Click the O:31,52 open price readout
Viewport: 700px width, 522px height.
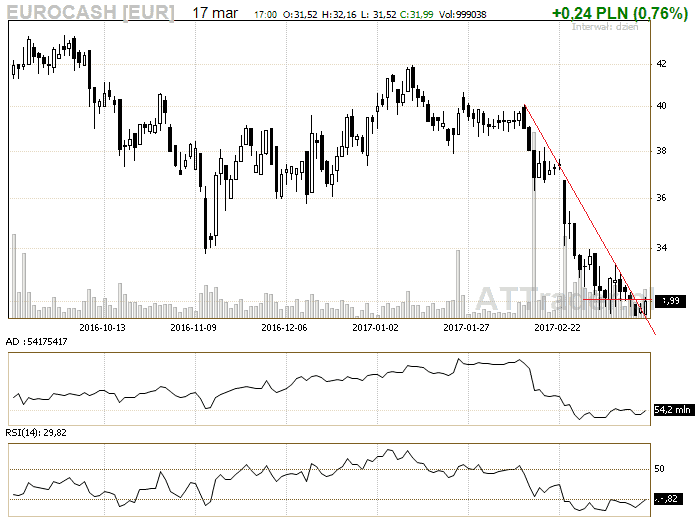300,16
